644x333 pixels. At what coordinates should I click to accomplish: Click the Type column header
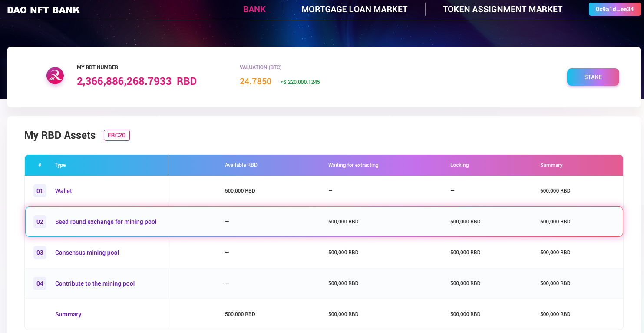pyautogui.click(x=60, y=165)
